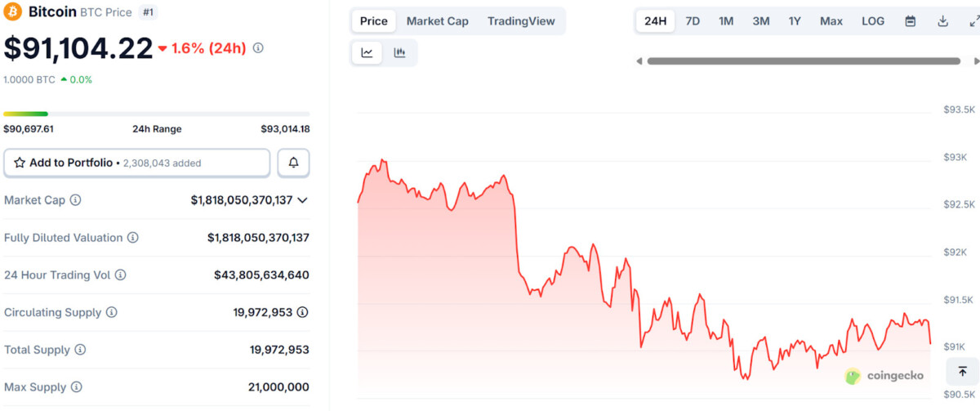Screen dimensions: 980x411
Task: Download the chart data
Action: tap(942, 21)
